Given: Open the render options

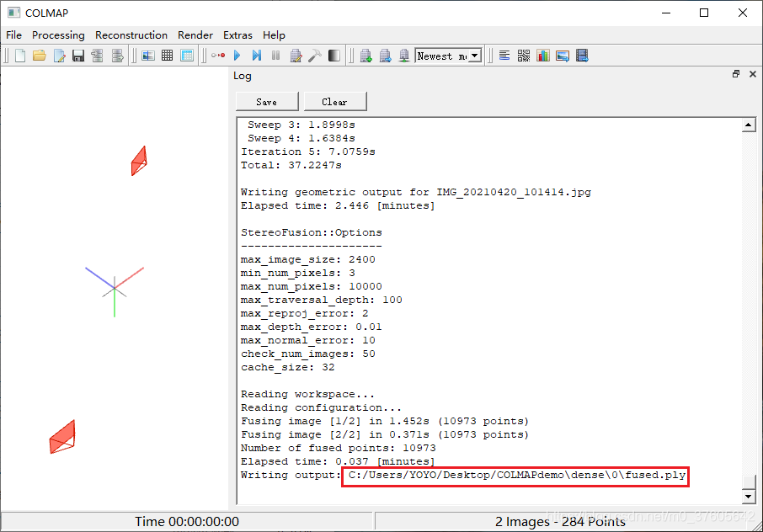Looking at the screenshot, I should [334, 55].
